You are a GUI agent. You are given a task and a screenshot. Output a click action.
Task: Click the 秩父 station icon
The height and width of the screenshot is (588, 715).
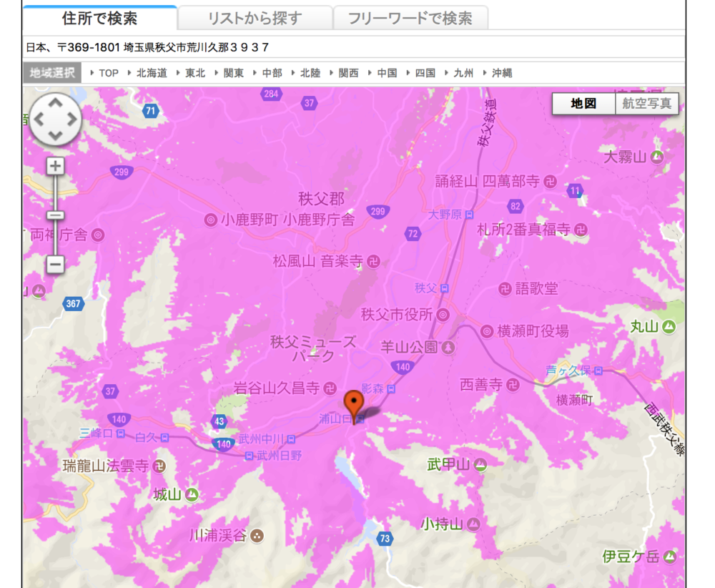click(x=444, y=288)
